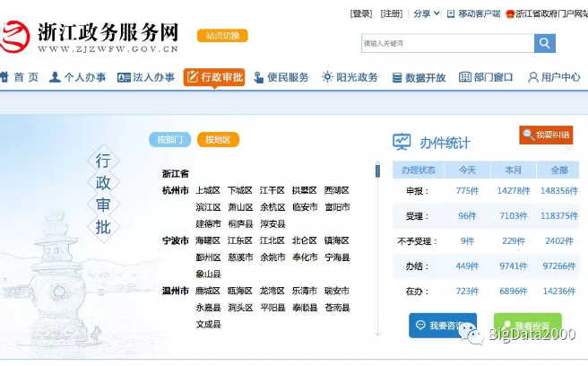This screenshot has height=366, width=588.
Task: Expand the 分享 dropdown
Action: pyautogui.click(x=427, y=14)
